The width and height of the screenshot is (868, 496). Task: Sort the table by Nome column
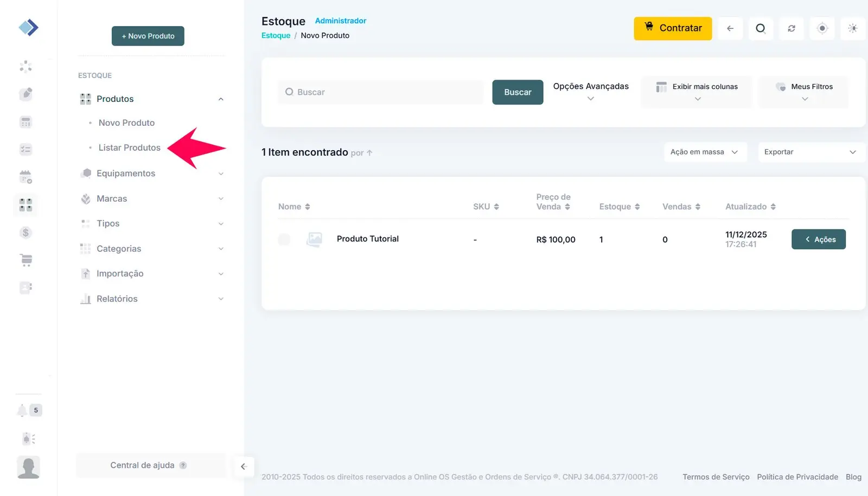(x=294, y=207)
